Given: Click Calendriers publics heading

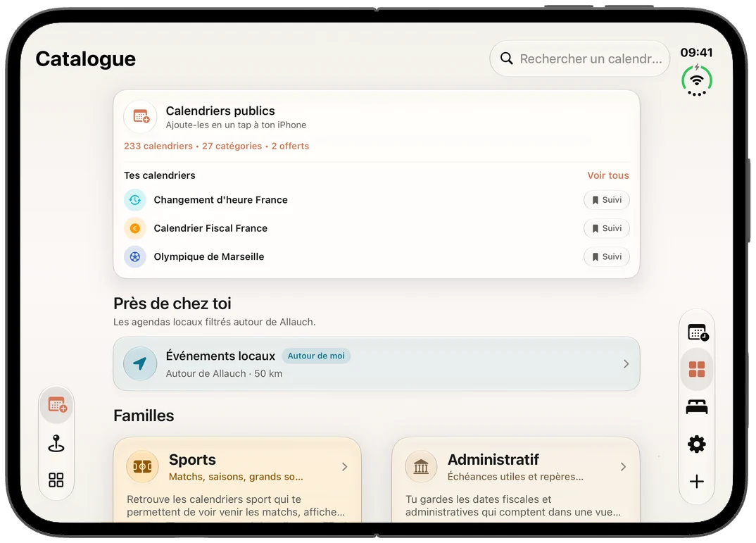Looking at the screenshot, I should (x=220, y=111).
